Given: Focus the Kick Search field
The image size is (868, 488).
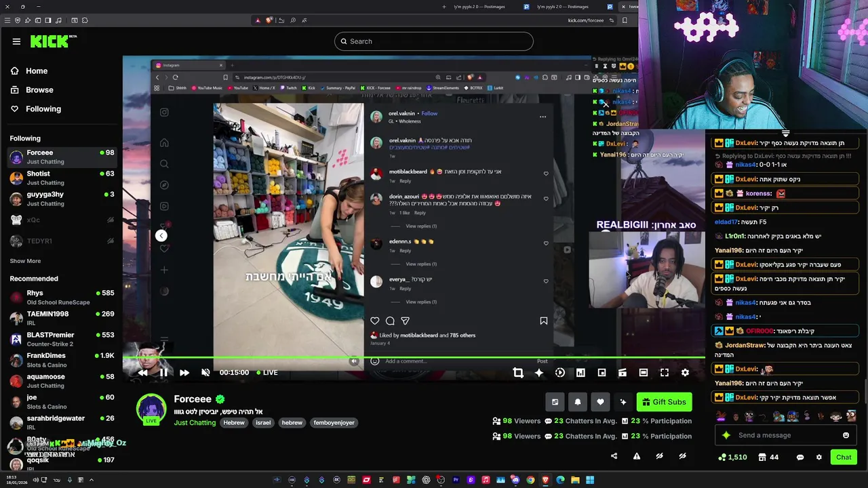Looking at the screenshot, I should pos(434,41).
